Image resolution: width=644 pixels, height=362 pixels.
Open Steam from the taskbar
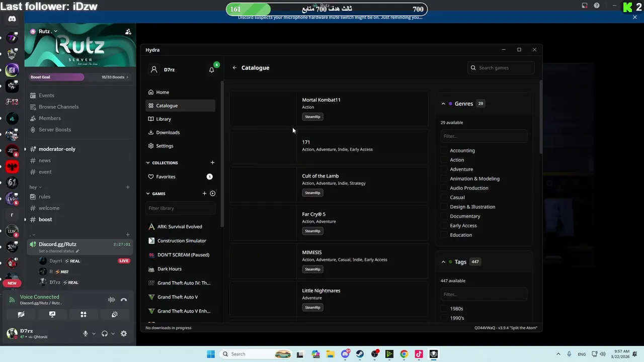[360, 354]
